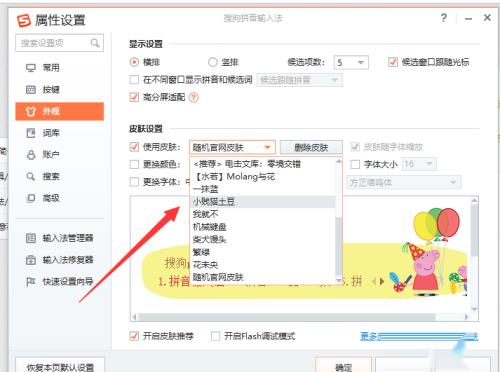Image resolution: width=500 pixels, height=372 pixels.
Task: Click the dictionary icon beside 词库
Action: (31, 133)
